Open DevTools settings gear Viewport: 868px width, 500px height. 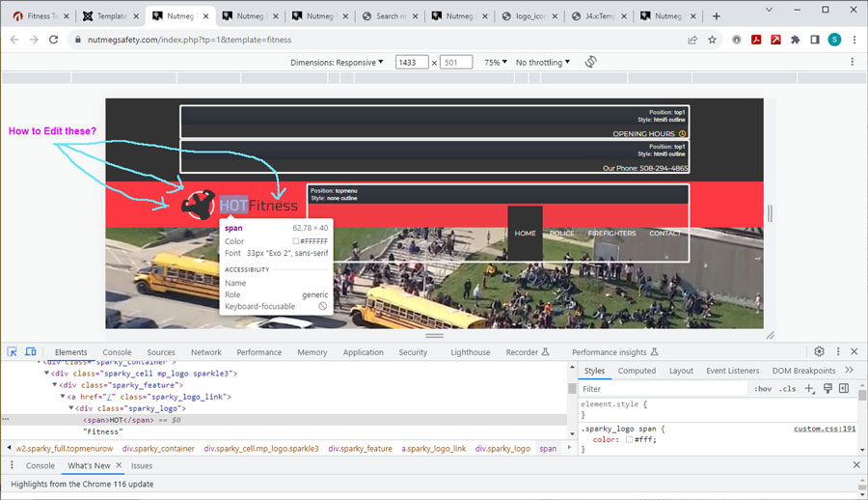[819, 352]
